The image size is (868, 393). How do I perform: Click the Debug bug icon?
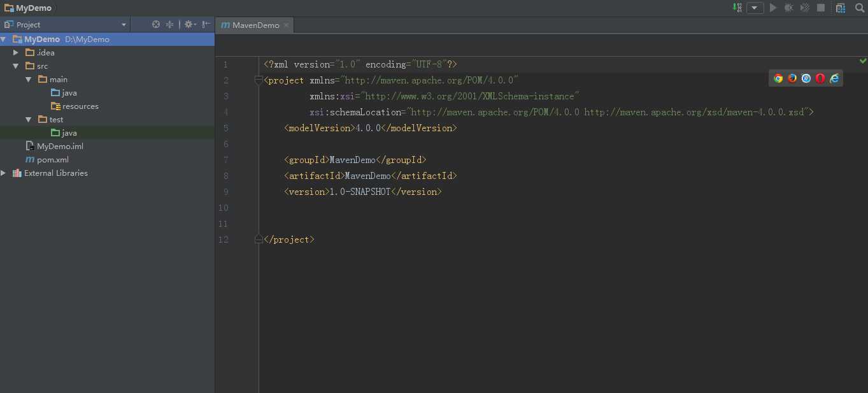pyautogui.click(x=788, y=8)
